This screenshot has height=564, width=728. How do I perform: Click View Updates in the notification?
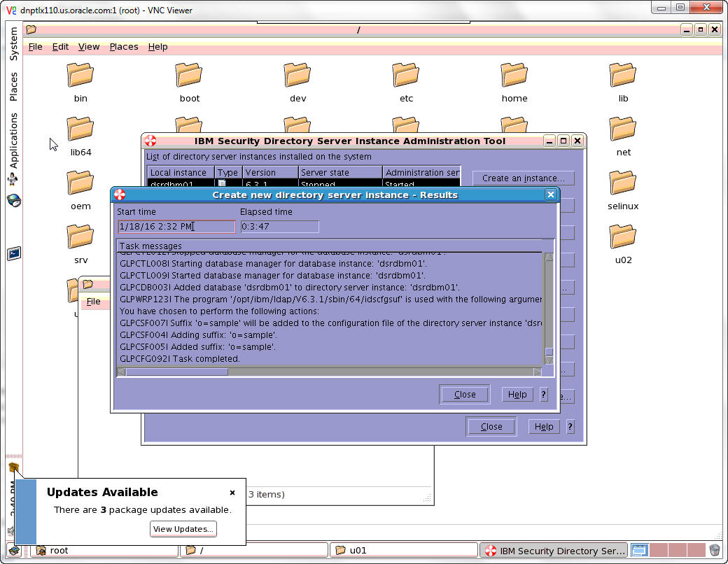point(183,529)
